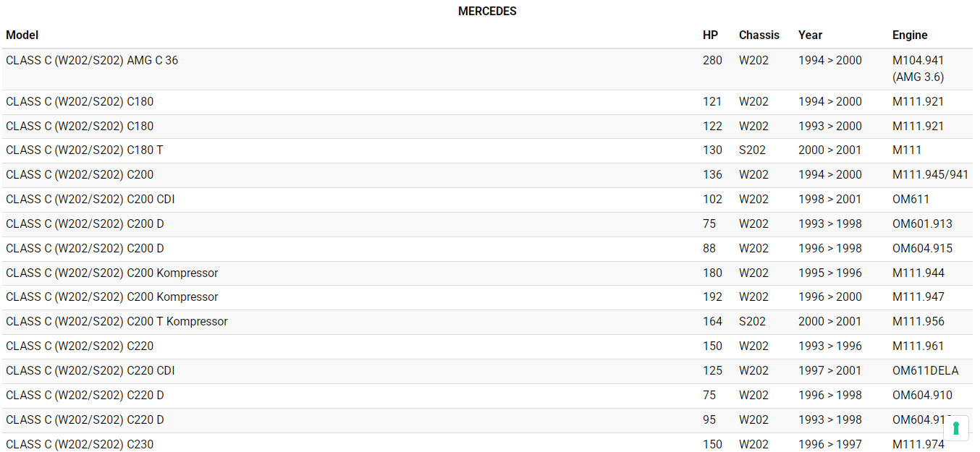
Task: Click the Model column header
Action: 22,35
